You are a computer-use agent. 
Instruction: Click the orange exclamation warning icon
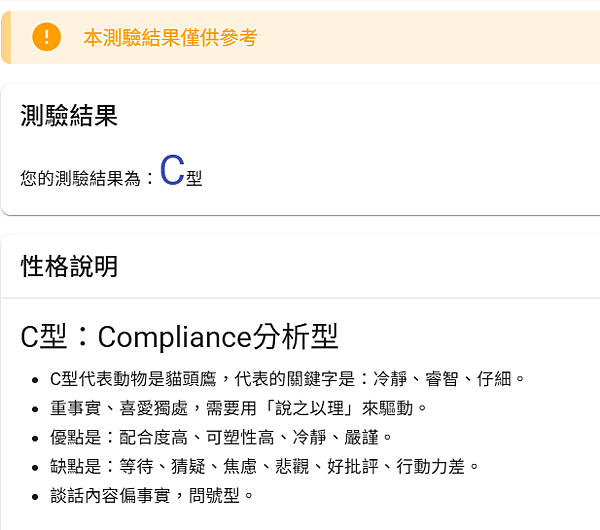pyautogui.click(x=47, y=37)
